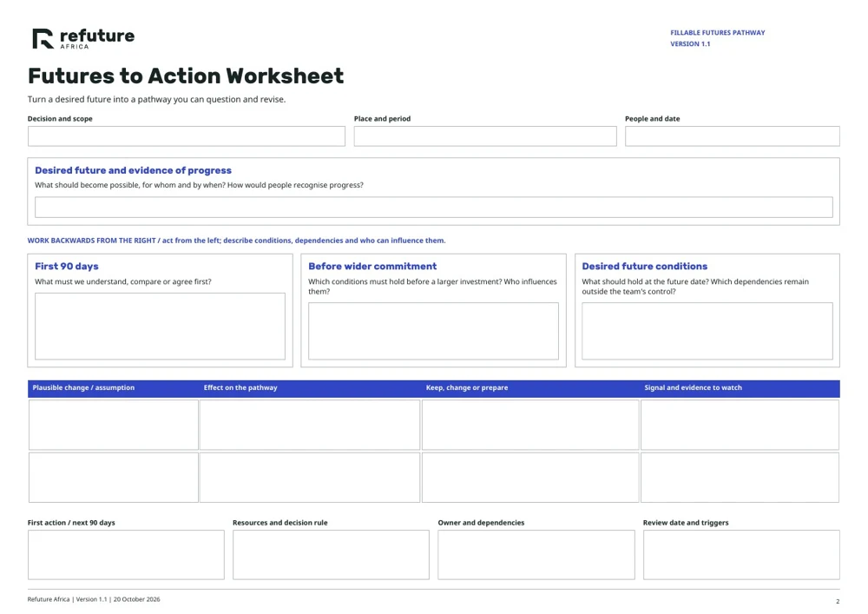Click the Resources and decision rule box
This screenshot has height=614, width=868.
click(331, 555)
